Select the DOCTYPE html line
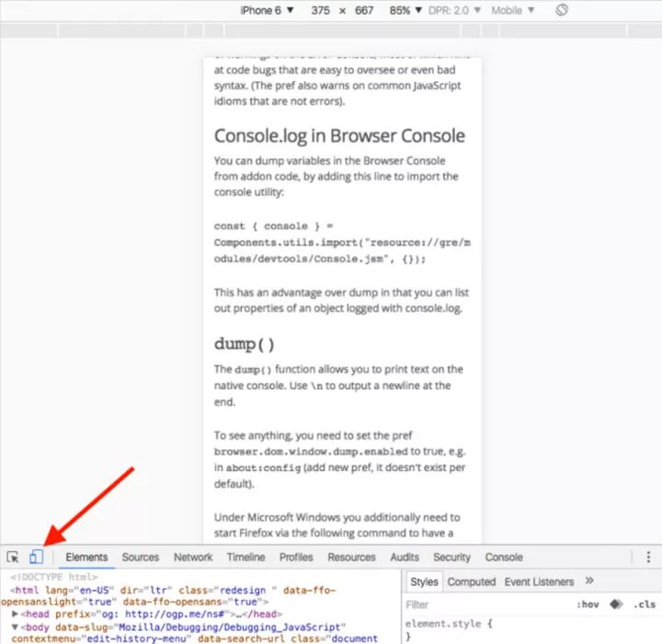This screenshot has height=644, width=662. click(54, 577)
